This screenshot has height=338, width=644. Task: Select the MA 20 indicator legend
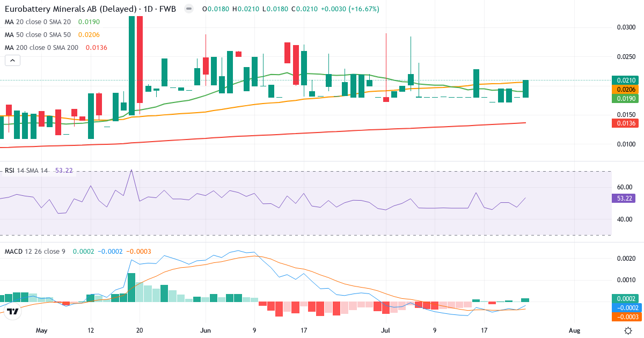pos(39,22)
